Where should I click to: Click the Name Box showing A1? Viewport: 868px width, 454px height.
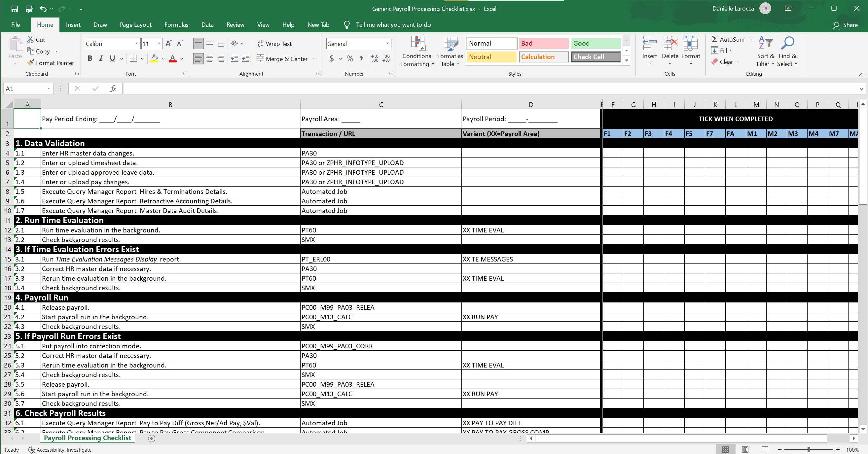(x=23, y=88)
